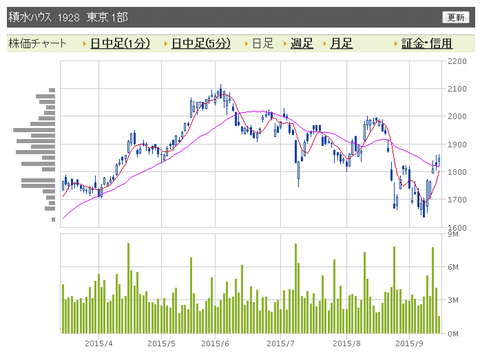Click orange arrow before 日足
Viewport: 480px width, 360px height.
coord(246,44)
